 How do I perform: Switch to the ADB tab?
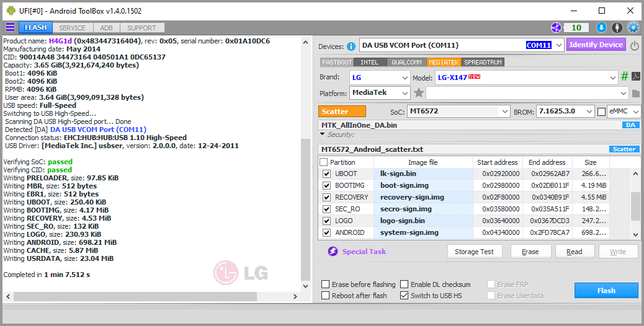(x=106, y=28)
